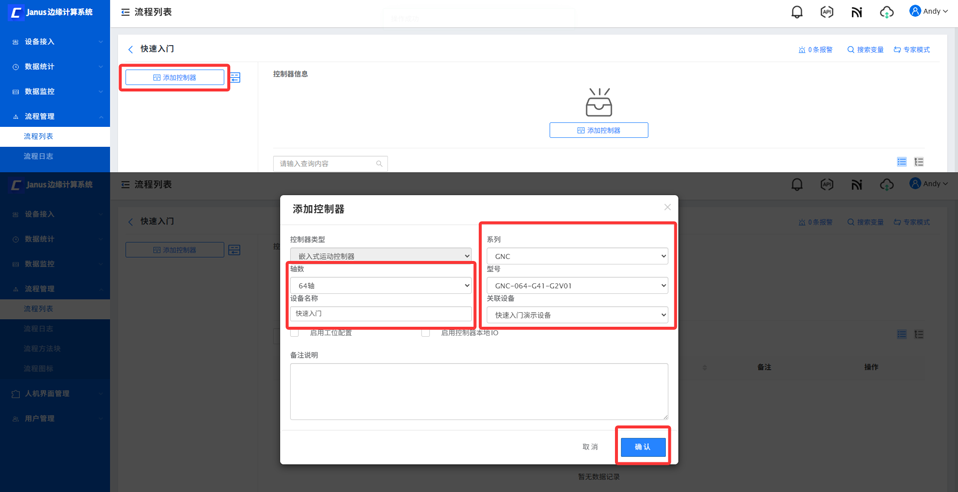This screenshot has width=958, height=492.
Task: Click into the 备注说明 text area
Action: point(478,391)
